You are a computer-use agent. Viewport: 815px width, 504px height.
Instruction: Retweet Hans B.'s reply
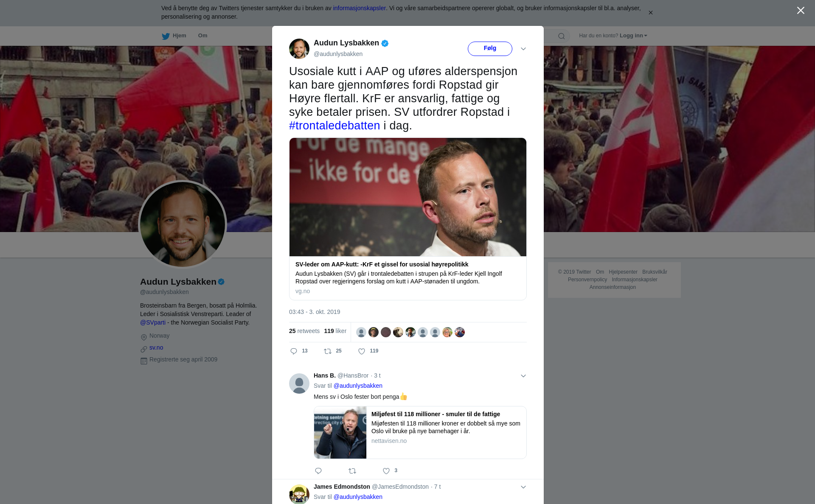coord(352,471)
